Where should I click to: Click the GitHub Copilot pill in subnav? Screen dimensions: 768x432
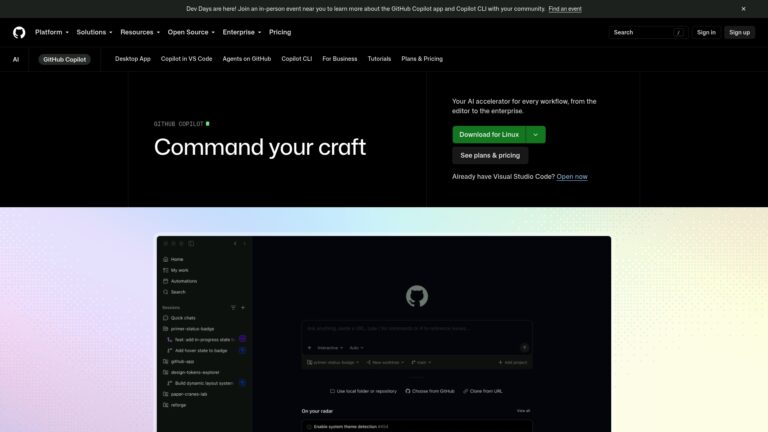pos(65,59)
